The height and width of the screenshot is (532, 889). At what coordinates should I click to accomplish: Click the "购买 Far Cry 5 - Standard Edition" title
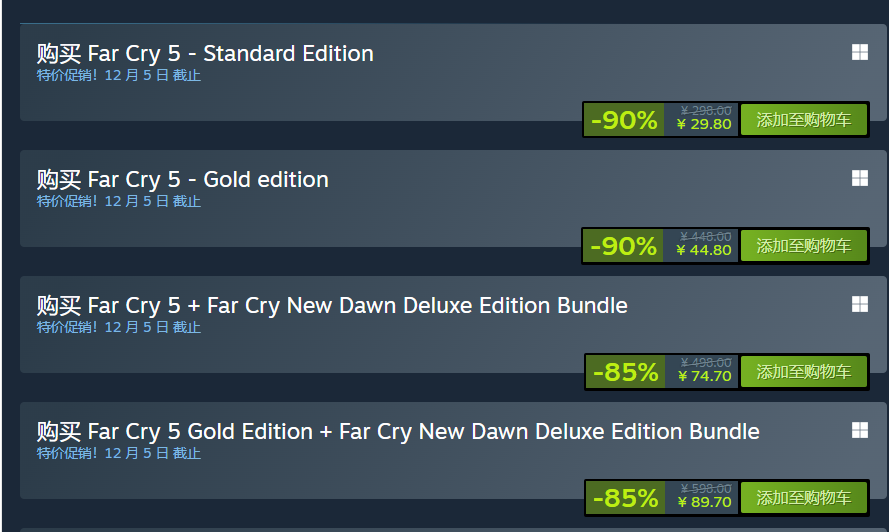coord(205,54)
